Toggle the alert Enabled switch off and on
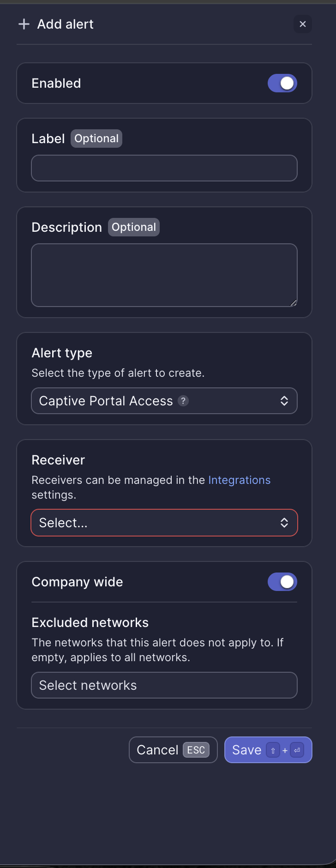 point(282,83)
